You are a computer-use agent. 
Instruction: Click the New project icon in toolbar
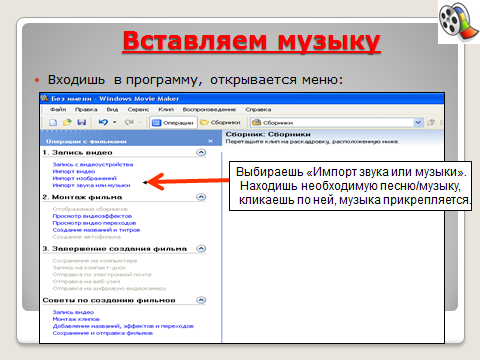tap(53, 122)
